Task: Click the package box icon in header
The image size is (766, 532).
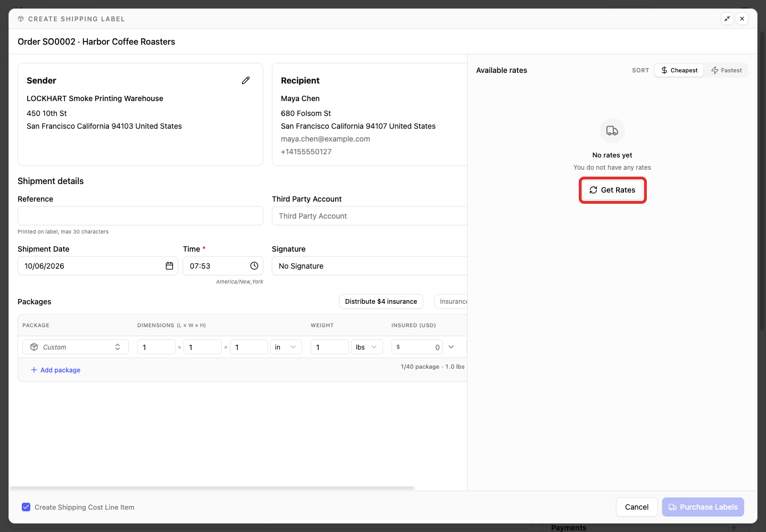Action: [21, 19]
